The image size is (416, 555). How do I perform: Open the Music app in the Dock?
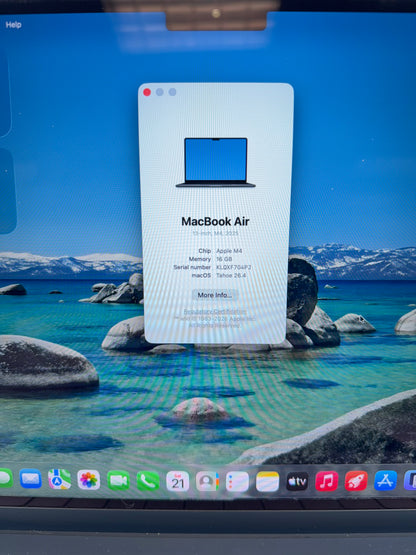coord(326,481)
